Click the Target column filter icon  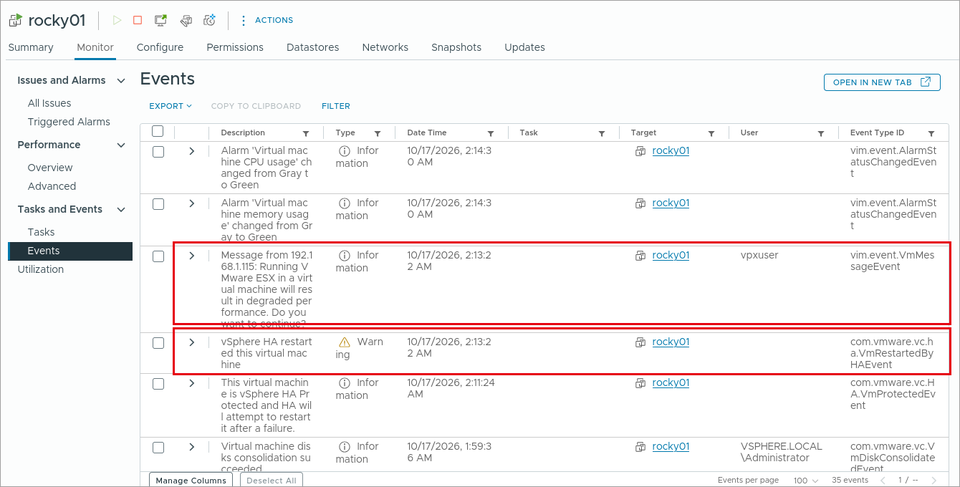711,133
